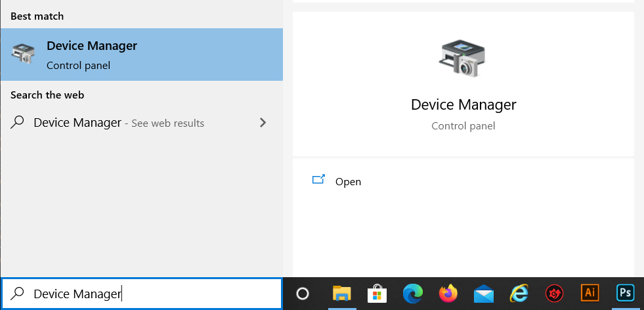Viewport: 644px width, 310px height.
Task: Focus the search box containing Device Manager
Action: [x=141, y=294]
